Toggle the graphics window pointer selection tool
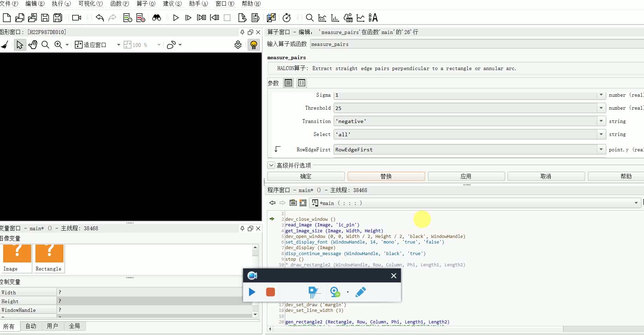The width and height of the screenshot is (644, 335). pyautogui.click(x=20, y=45)
